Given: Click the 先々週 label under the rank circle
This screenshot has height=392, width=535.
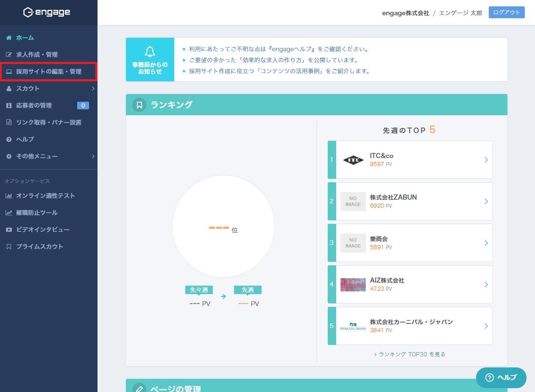Looking at the screenshot, I should coord(199,290).
